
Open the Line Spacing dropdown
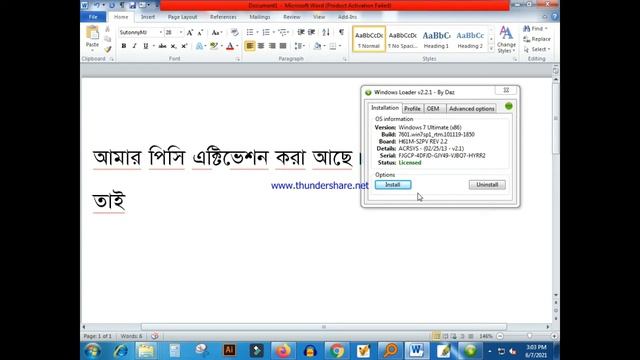tap(300, 46)
